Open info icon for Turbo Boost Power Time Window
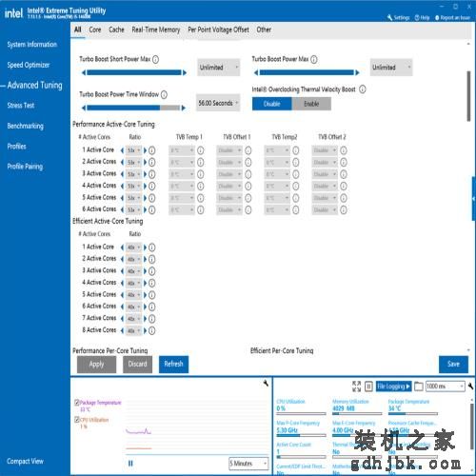 [x=164, y=94]
